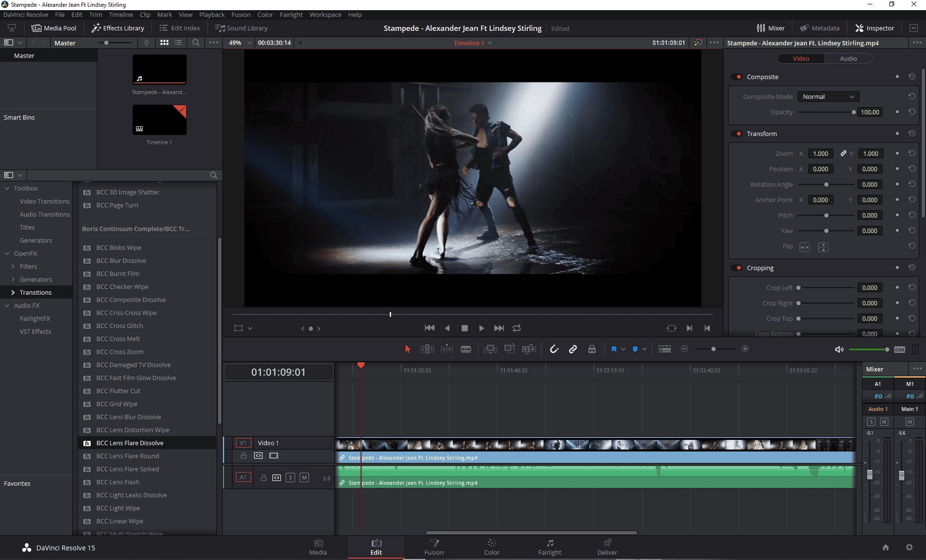Toggle Position Lock icon
The width and height of the screenshot is (926, 560).
(x=592, y=349)
